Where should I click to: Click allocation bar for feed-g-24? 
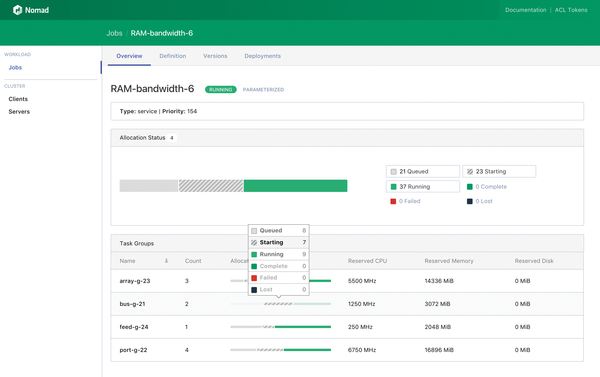280,327
